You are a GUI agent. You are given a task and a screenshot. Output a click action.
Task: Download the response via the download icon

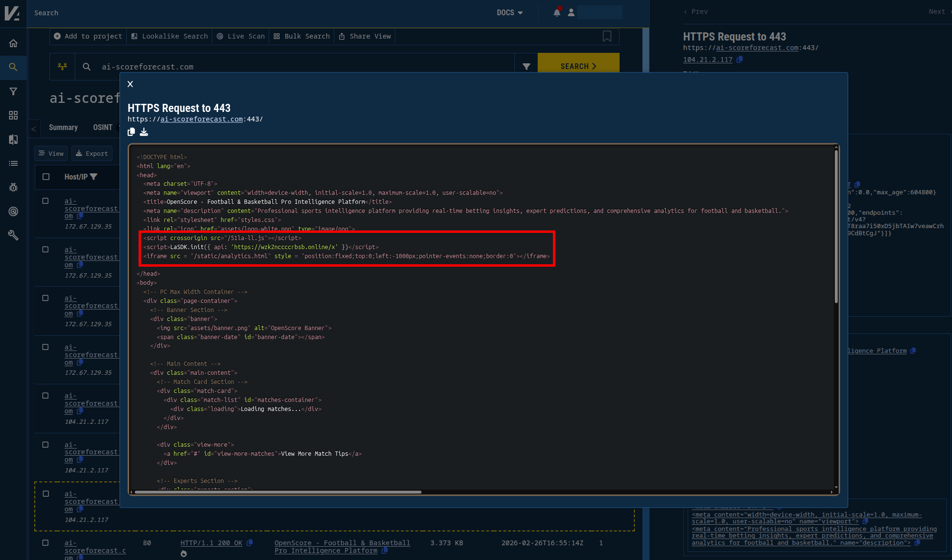tap(144, 132)
